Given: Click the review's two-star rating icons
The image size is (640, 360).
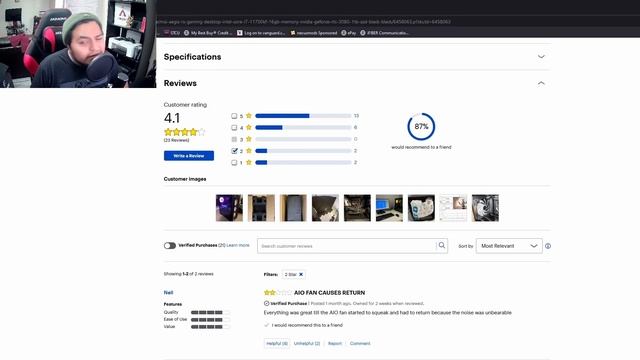Looking at the screenshot, I should [278, 293].
